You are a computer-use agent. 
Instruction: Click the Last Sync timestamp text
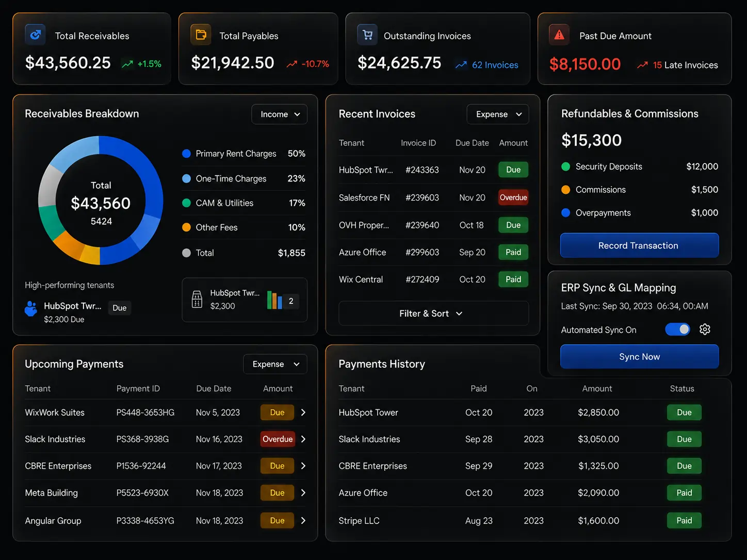(635, 306)
